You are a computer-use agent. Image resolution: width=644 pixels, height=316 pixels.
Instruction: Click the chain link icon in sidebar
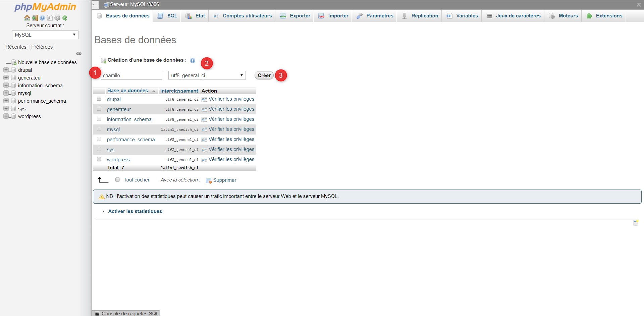pos(79,54)
